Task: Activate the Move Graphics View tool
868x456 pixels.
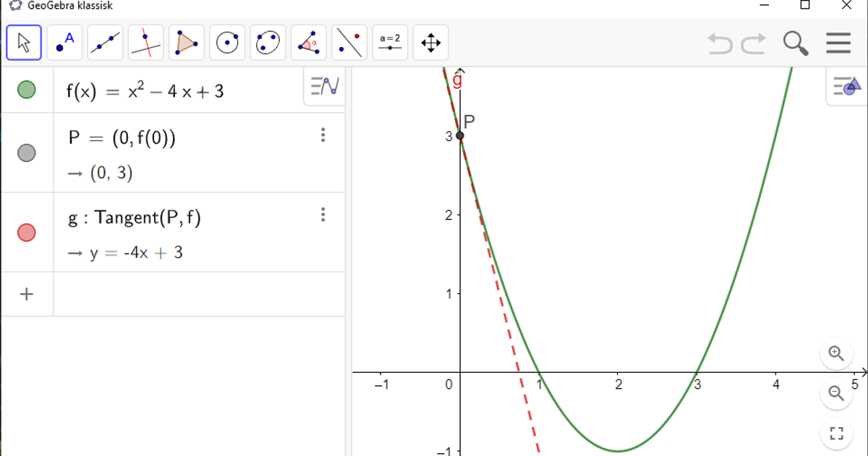Action: point(430,43)
